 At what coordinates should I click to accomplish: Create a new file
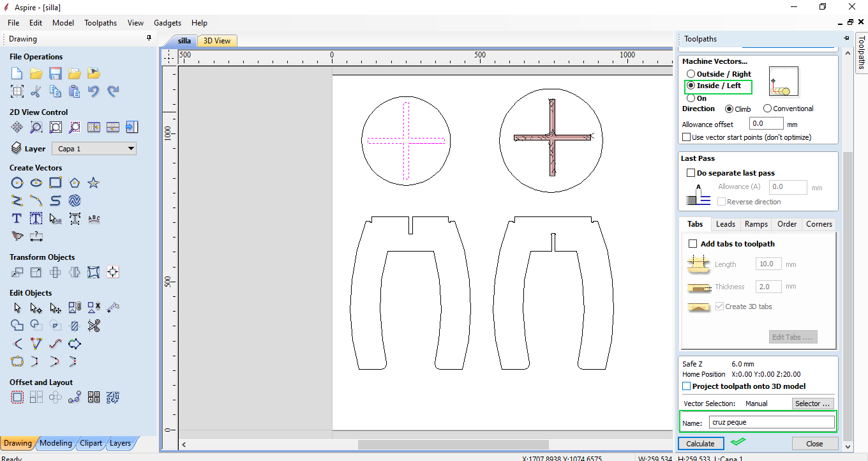pos(17,73)
